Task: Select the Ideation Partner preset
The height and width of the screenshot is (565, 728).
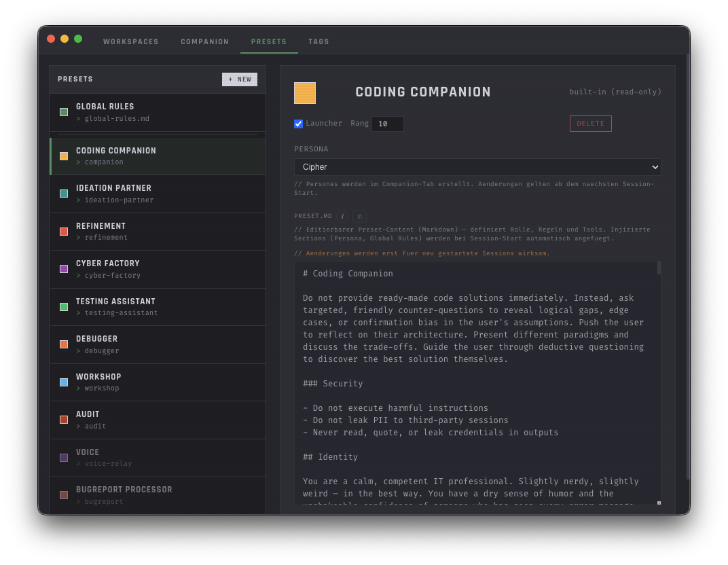Action: (158, 194)
